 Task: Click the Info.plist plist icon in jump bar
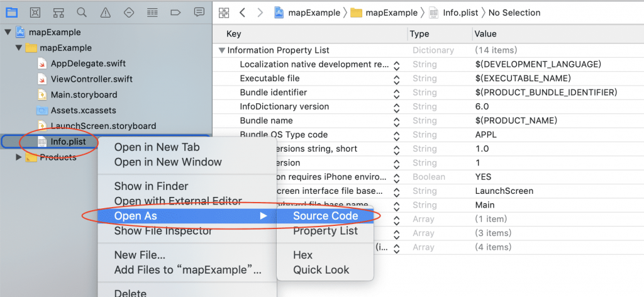tap(434, 13)
